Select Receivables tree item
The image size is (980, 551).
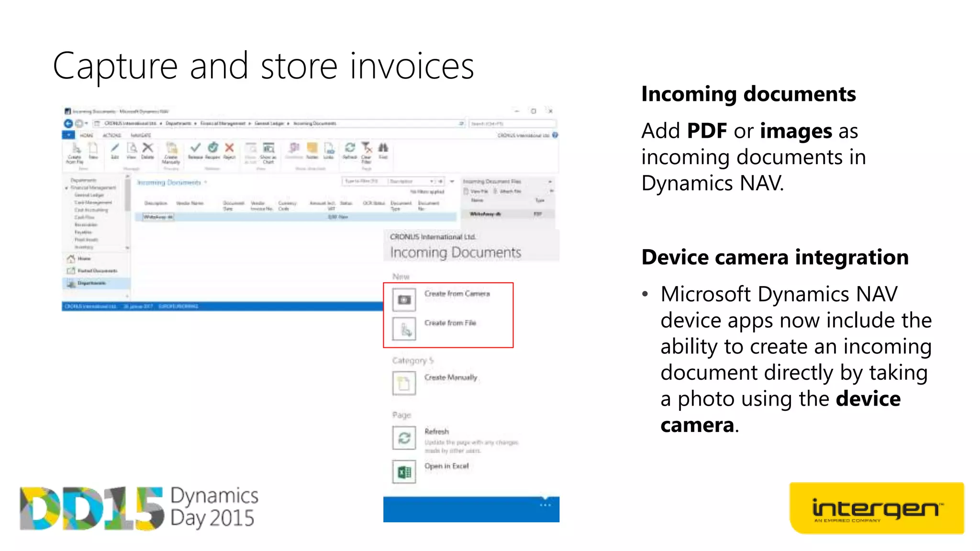[x=86, y=225]
